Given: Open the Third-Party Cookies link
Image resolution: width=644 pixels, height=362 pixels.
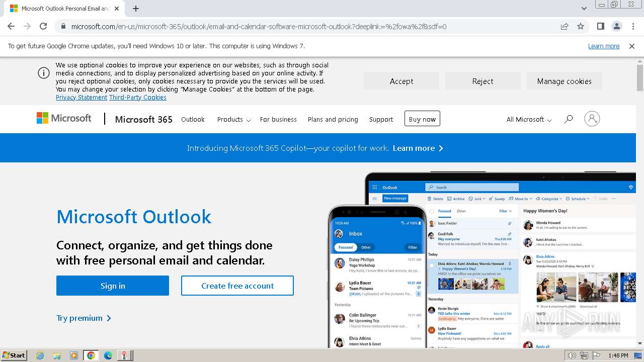Looking at the screenshot, I should tap(138, 98).
